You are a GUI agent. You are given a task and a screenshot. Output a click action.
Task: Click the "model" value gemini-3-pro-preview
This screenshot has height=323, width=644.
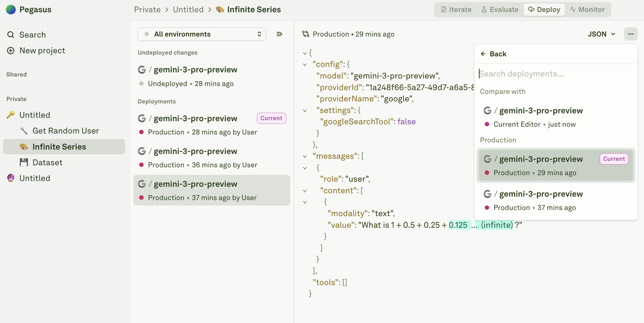click(395, 76)
